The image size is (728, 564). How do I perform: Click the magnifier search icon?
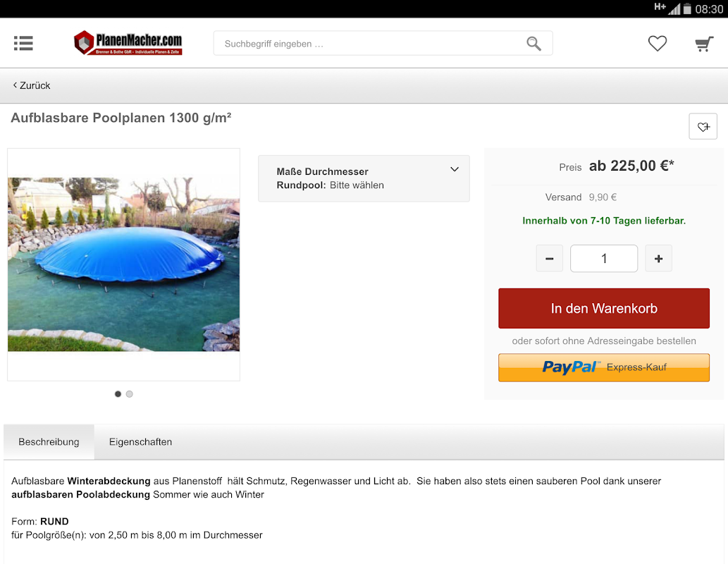point(533,44)
